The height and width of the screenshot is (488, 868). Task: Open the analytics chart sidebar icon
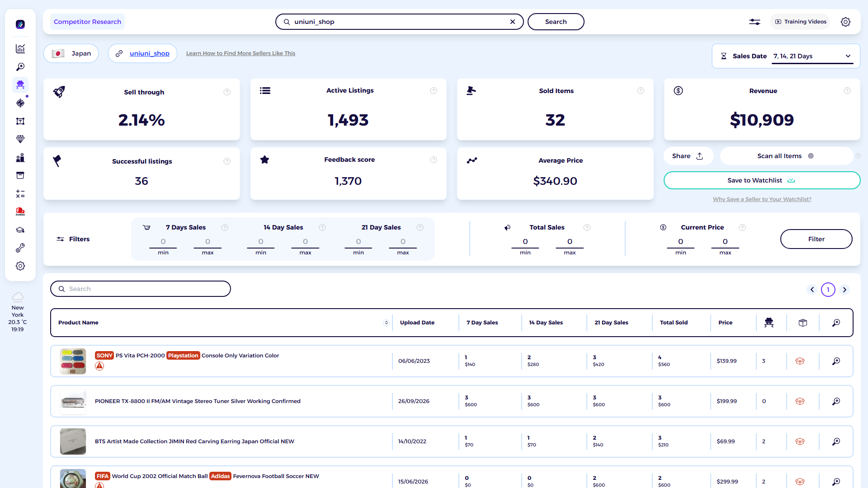[20, 49]
